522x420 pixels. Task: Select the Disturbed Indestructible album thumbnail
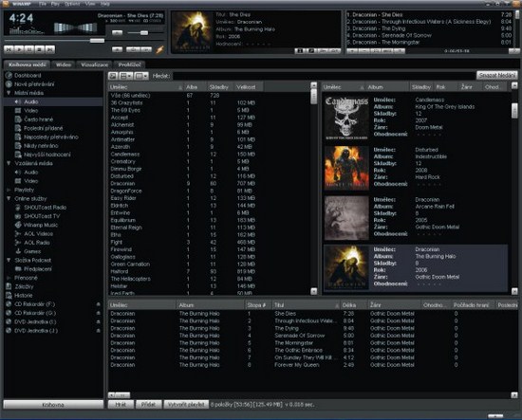(346, 168)
